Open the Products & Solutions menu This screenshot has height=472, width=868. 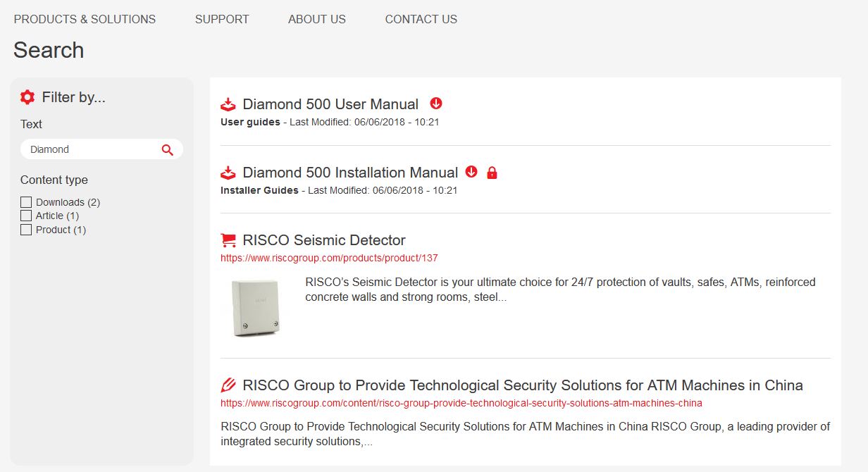point(85,19)
